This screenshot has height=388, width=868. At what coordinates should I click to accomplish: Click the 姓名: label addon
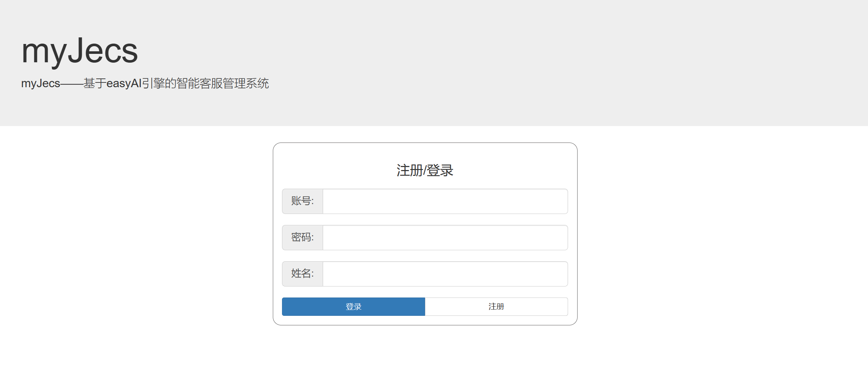coord(302,274)
